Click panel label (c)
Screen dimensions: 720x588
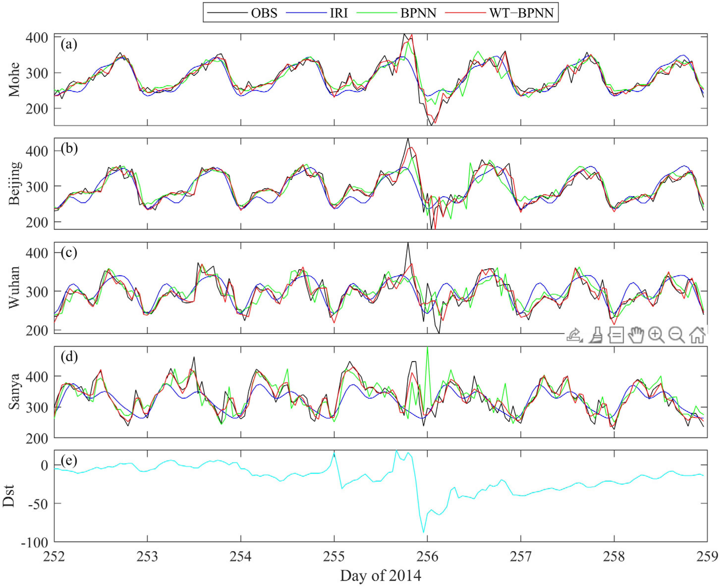69,252
